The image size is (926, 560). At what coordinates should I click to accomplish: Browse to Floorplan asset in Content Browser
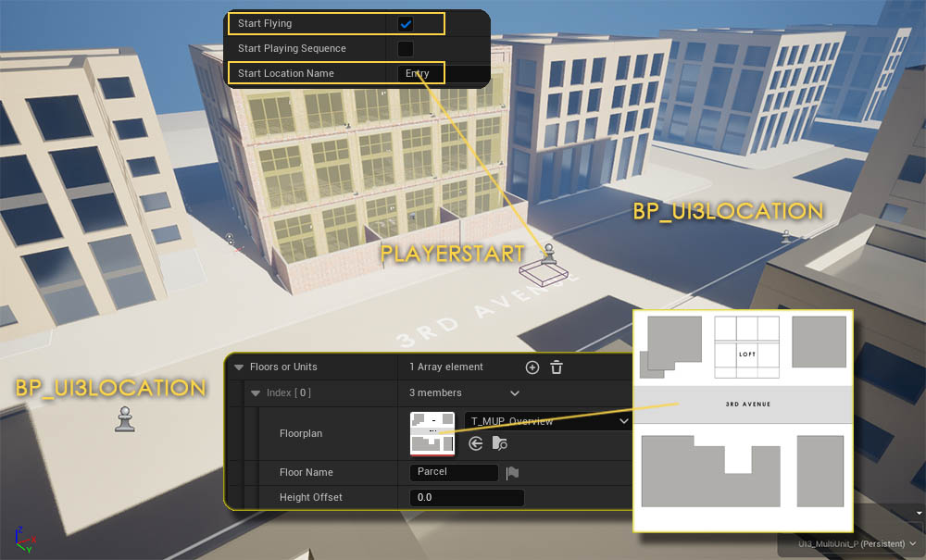pos(499,444)
